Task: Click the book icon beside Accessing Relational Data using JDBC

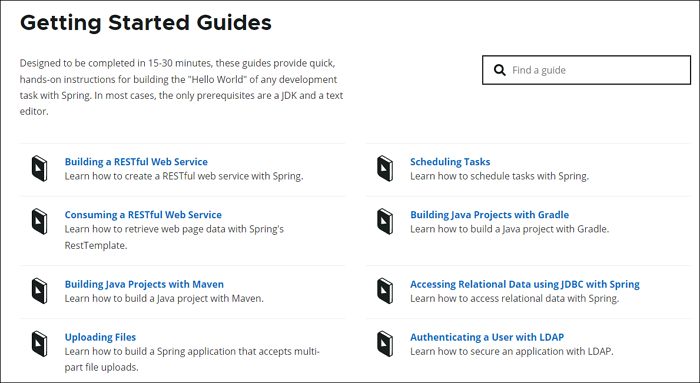Action: [385, 291]
